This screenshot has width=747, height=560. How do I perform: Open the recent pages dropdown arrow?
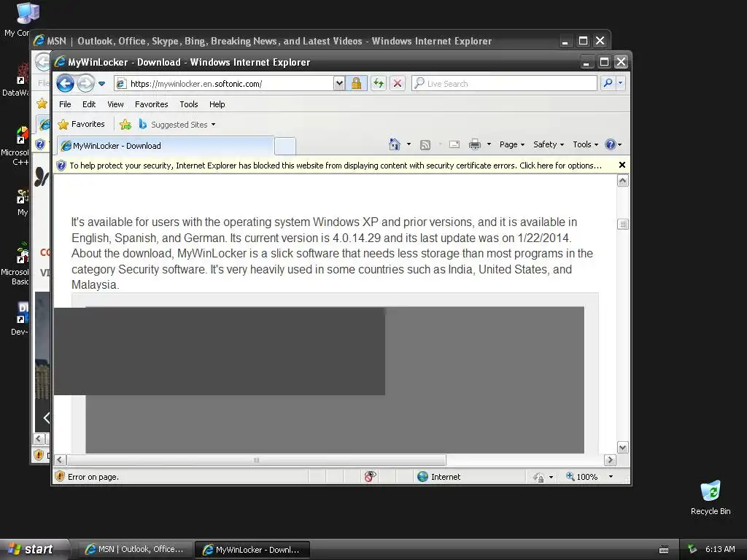click(101, 84)
